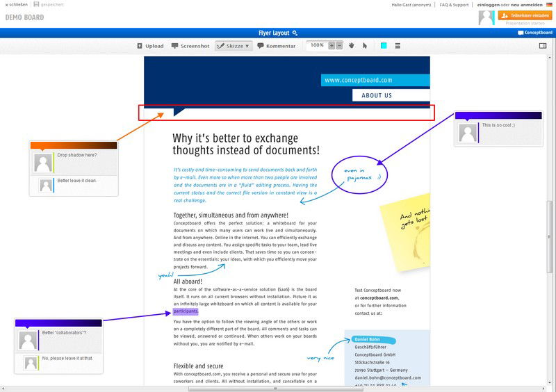Click the 'Together, simultaneous and from anywhere!' heading
This screenshot has height=392, width=556.
pyautogui.click(x=231, y=215)
